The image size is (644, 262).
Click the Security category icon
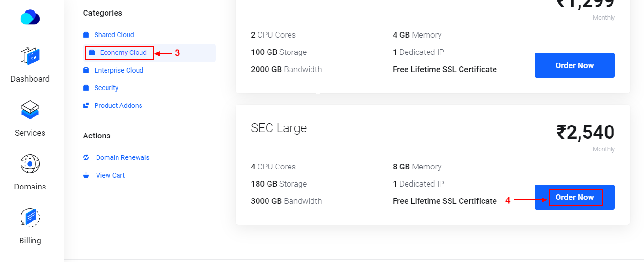click(x=86, y=88)
